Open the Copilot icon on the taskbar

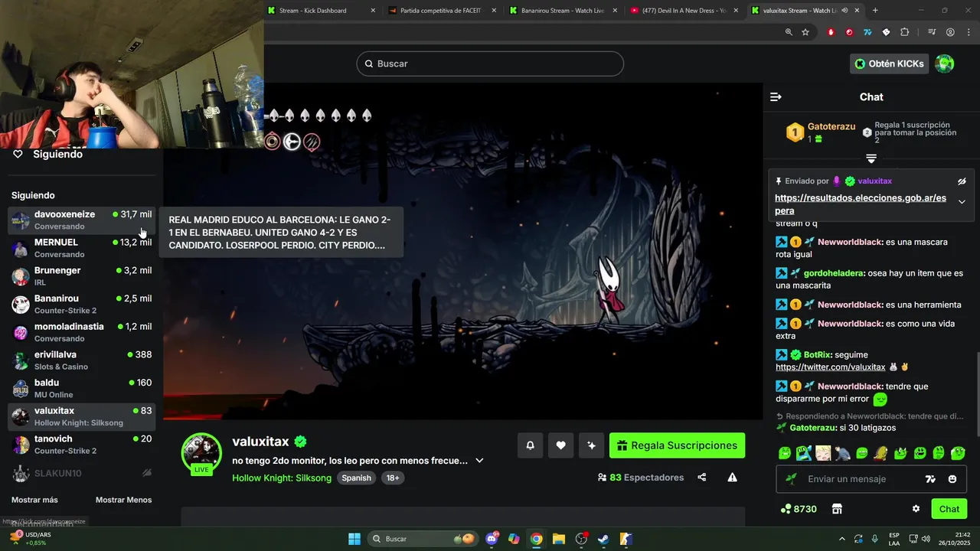[x=514, y=539]
